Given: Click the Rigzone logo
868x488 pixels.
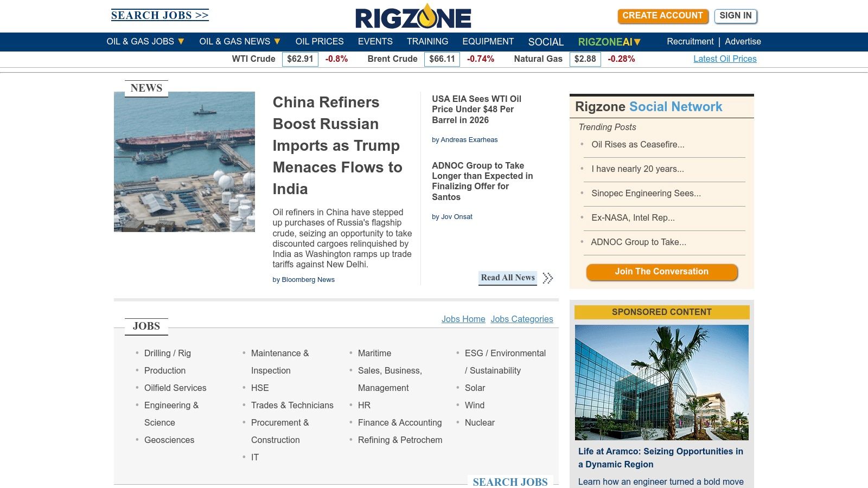Looking at the screenshot, I should [x=413, y=16].
